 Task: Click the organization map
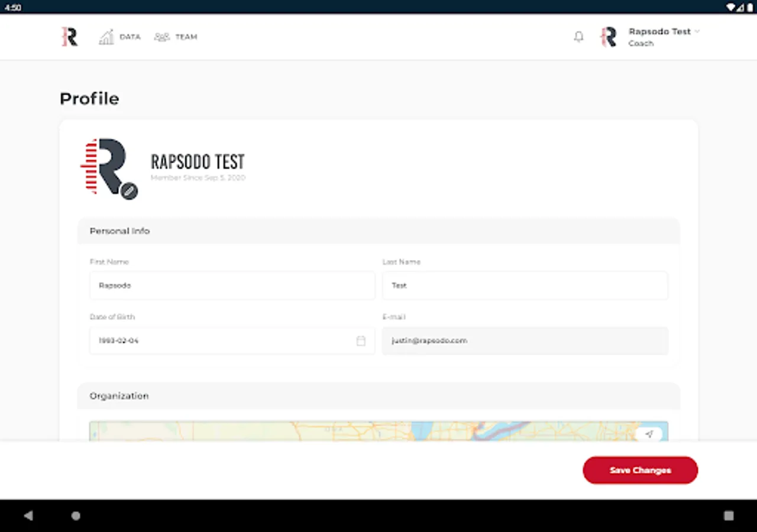click(x=378, y=431)
